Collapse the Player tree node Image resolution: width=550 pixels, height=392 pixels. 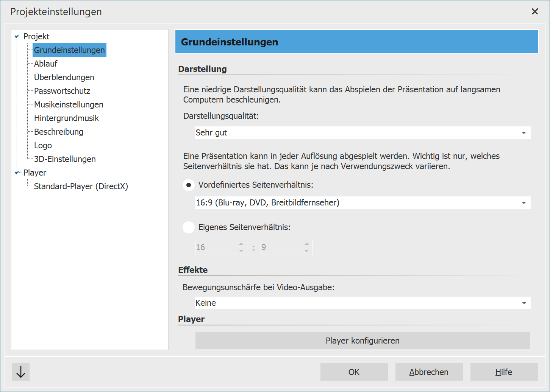click(x=17, y=173)
